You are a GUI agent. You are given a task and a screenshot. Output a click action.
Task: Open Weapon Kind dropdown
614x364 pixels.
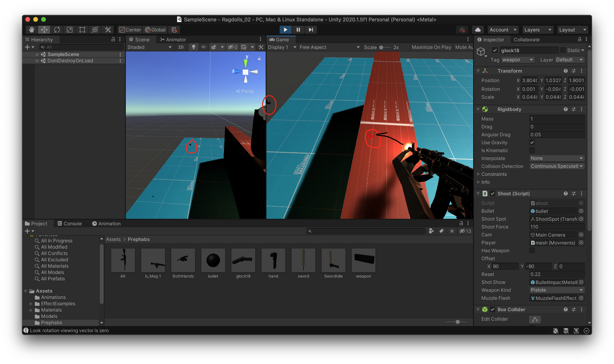coord(557,290)
